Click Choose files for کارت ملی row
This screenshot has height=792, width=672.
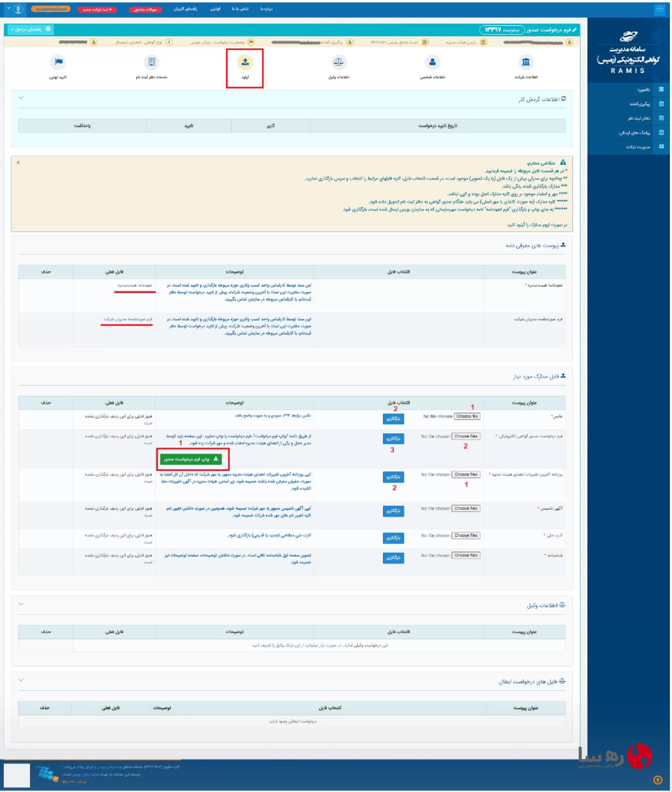466,535
